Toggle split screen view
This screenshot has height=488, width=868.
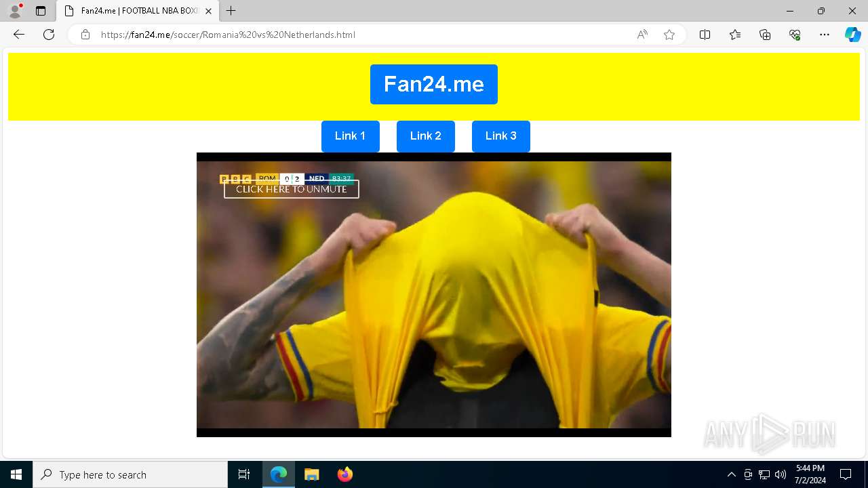click(705, 35)
